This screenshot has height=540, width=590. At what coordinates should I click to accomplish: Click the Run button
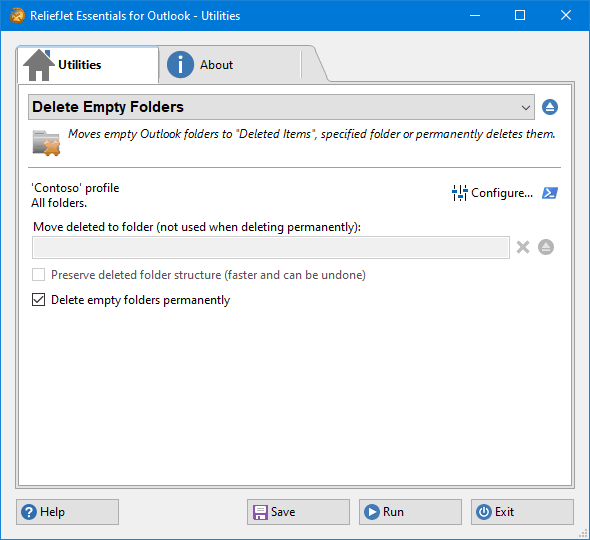click(410, 512)
